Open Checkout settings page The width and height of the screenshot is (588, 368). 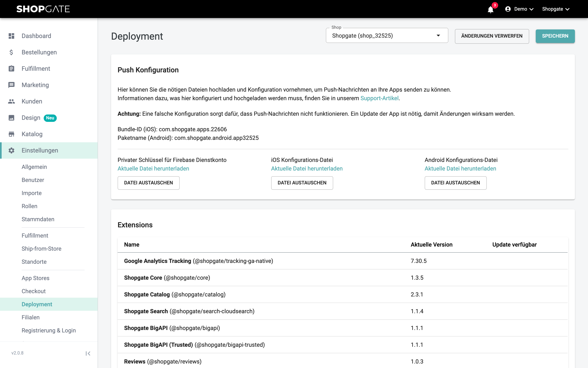pyautogui.click(x=33, y=291)
